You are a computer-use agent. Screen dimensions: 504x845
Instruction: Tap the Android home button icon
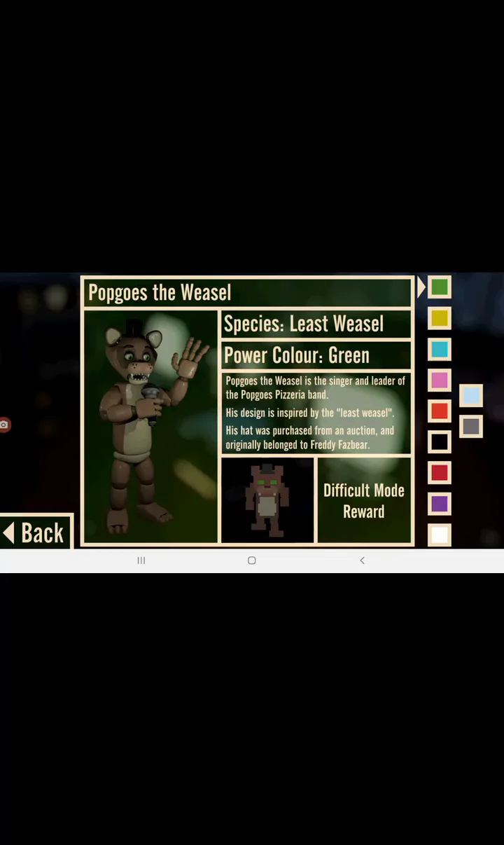point(252,561)
